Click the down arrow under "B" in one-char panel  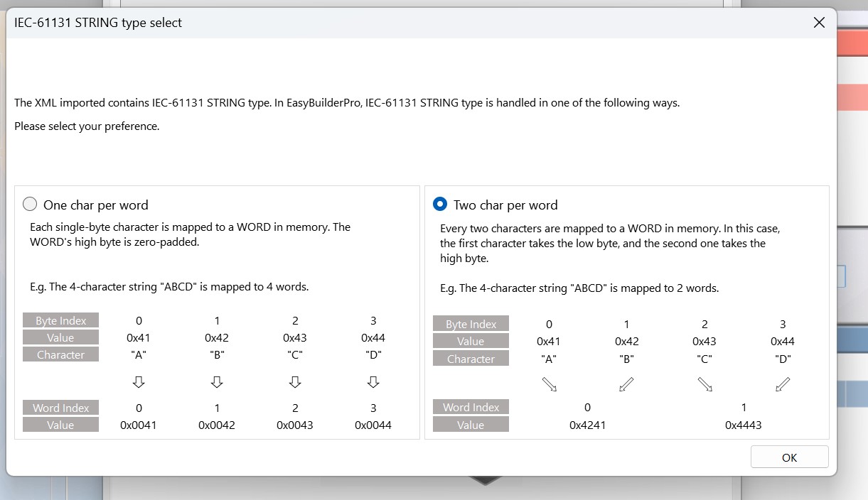tap(217, 382)
